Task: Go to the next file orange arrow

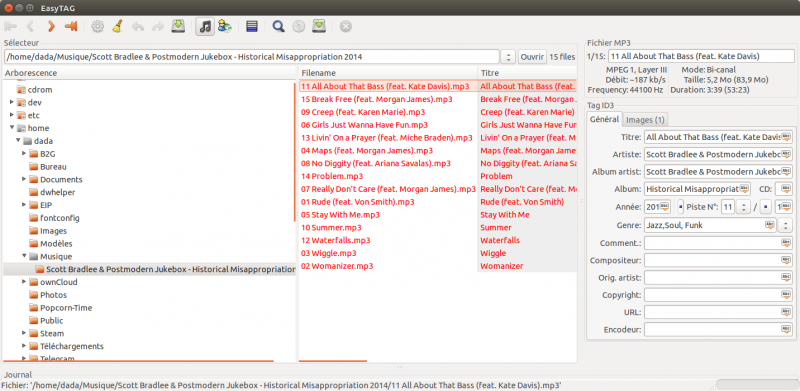Action: point(51,26)
